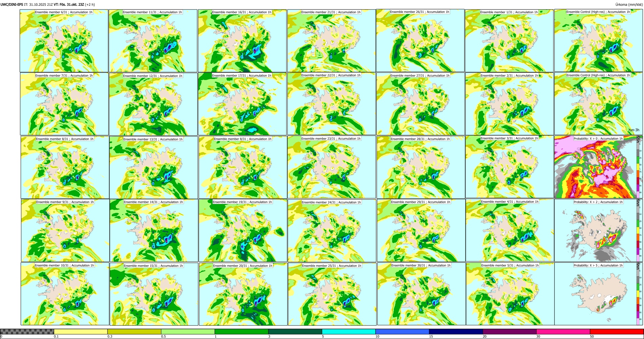
Task: Click the pink 30–50 legend swatch
Action: 563,332
